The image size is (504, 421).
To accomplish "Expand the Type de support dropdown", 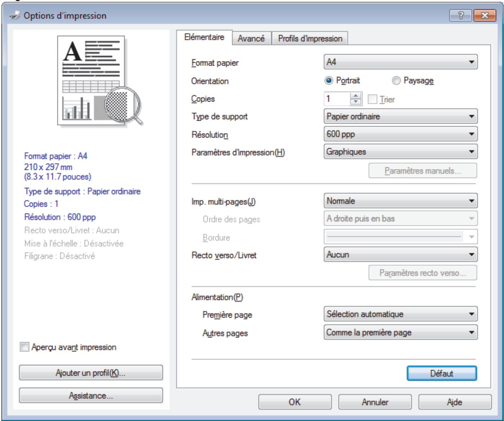I will tap(401, 116).
